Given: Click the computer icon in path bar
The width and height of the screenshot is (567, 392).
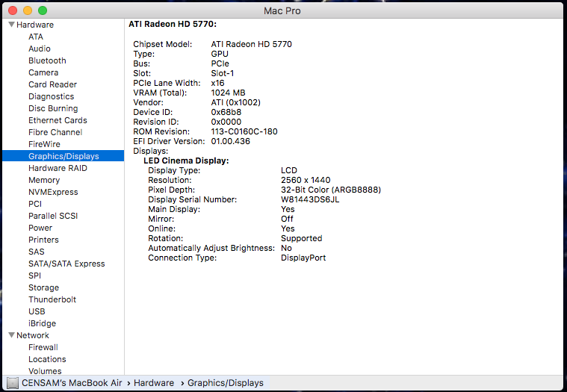Looking at the screenshot, I should click(x=12, y=383).
